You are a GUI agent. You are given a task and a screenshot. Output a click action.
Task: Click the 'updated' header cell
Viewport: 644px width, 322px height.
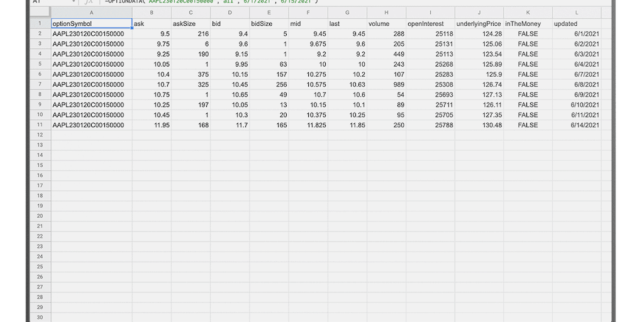(577, 24)
